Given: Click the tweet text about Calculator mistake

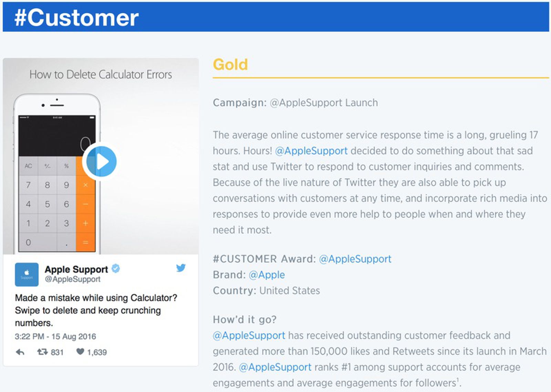Looking at the screenshot, I should tap(95, 310).
